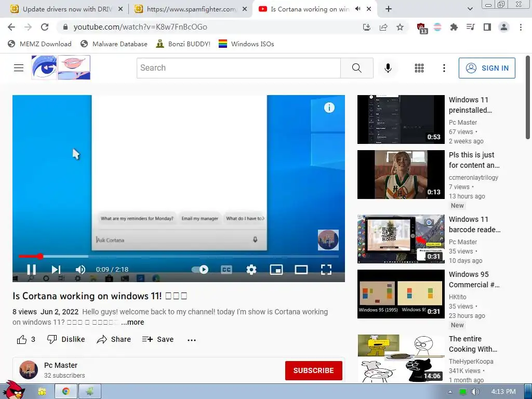
Task: Open the Windows 11 preinstalled video thumbnail
Action: click(x=401, y=119)
